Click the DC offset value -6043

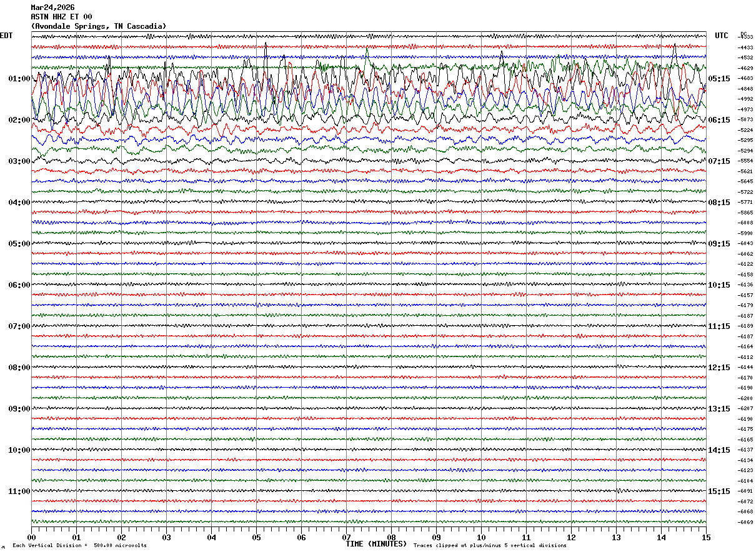coord(746,243)
